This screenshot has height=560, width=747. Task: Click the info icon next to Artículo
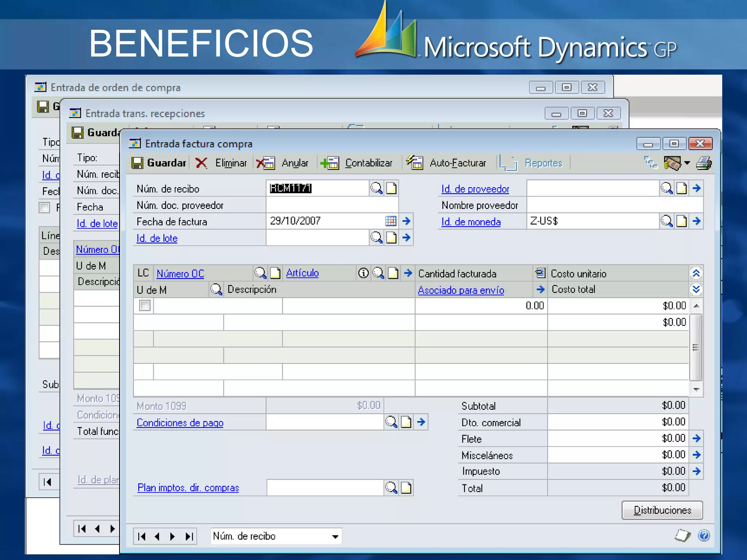click(363, 273)
